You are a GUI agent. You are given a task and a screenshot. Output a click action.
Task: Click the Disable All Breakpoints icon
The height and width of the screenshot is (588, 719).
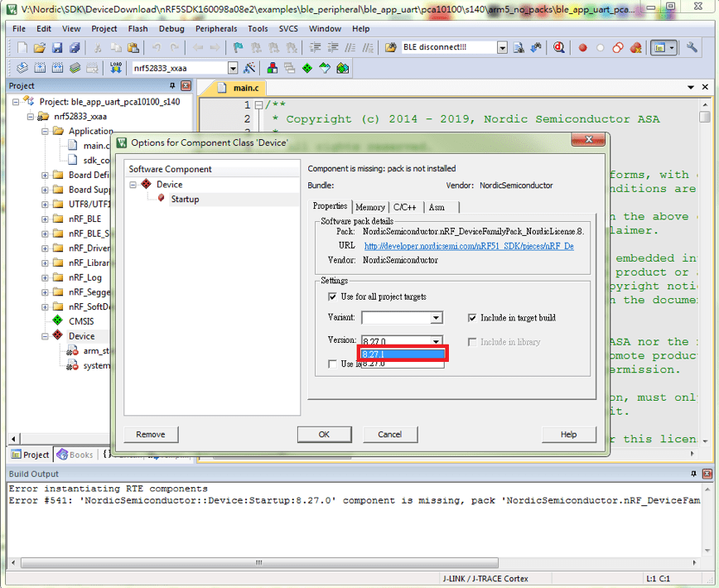618,47
